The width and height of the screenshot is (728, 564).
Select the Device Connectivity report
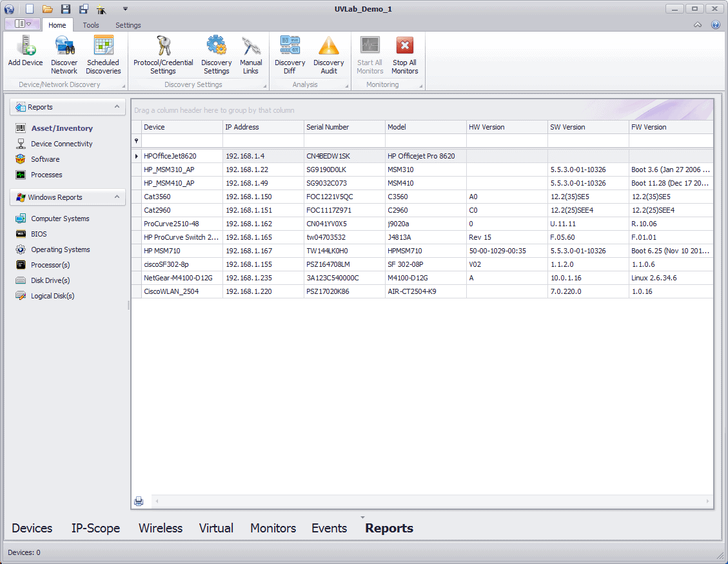(x=62, y=144)
